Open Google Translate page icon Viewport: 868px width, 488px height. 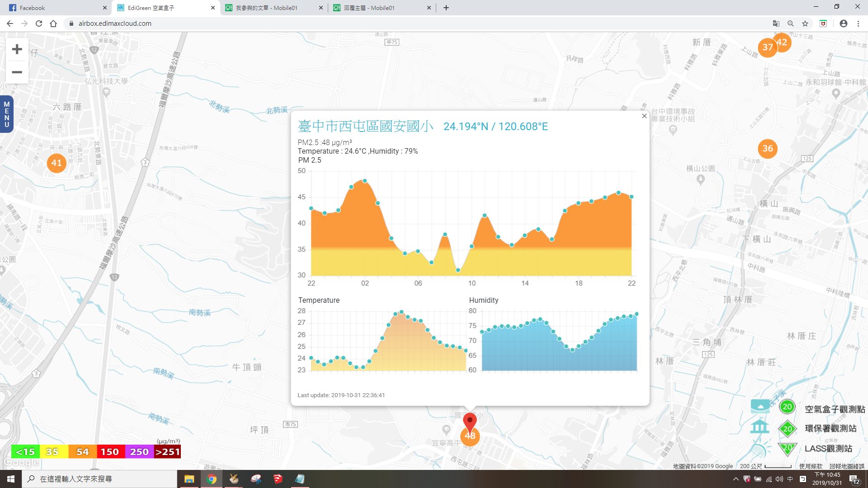(x=776, y=23)
